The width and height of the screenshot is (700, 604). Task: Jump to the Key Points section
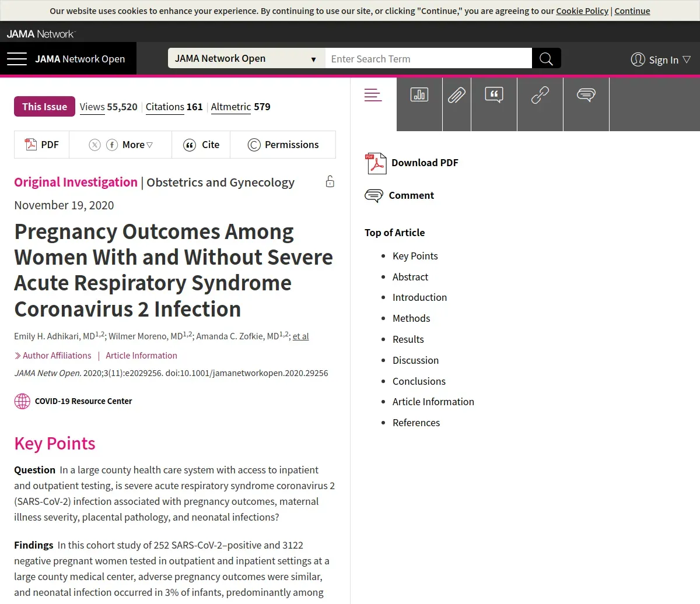click(415, 256)
